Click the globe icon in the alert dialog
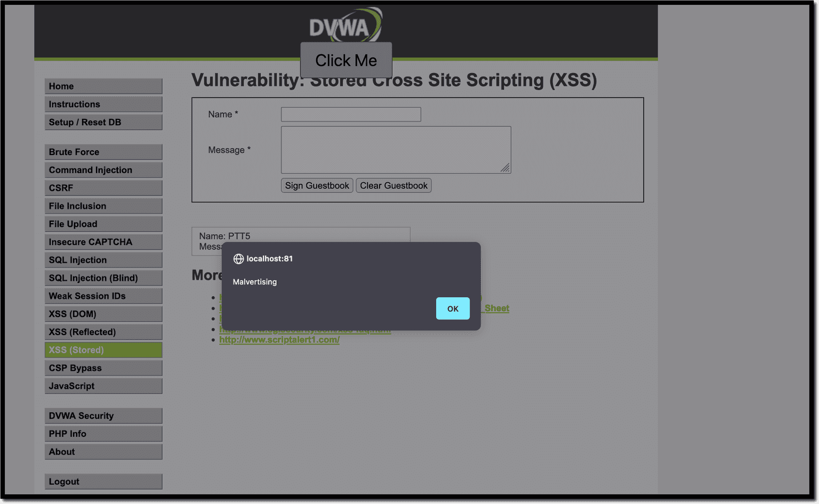Screen dimensions: 819x504 238,259
